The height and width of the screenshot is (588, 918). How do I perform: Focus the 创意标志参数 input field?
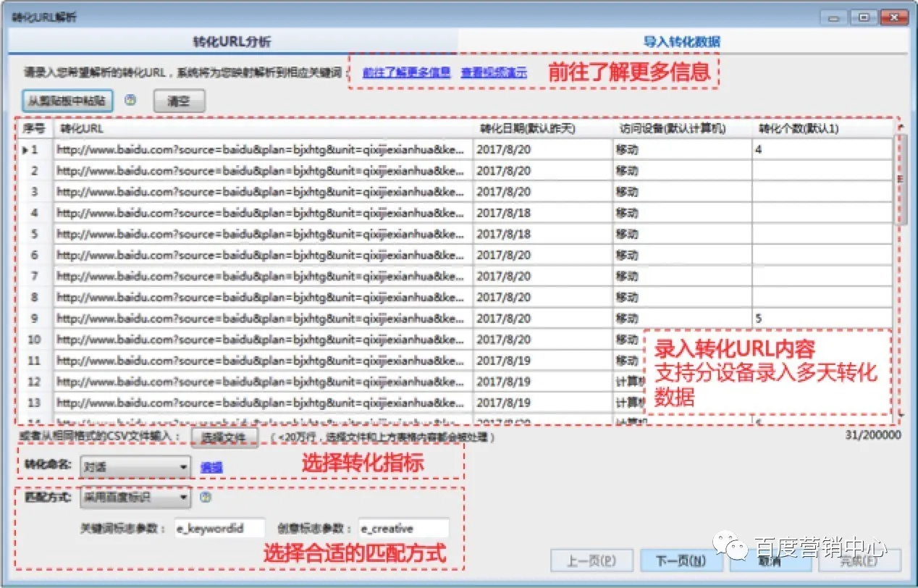[x=403, y=529]
